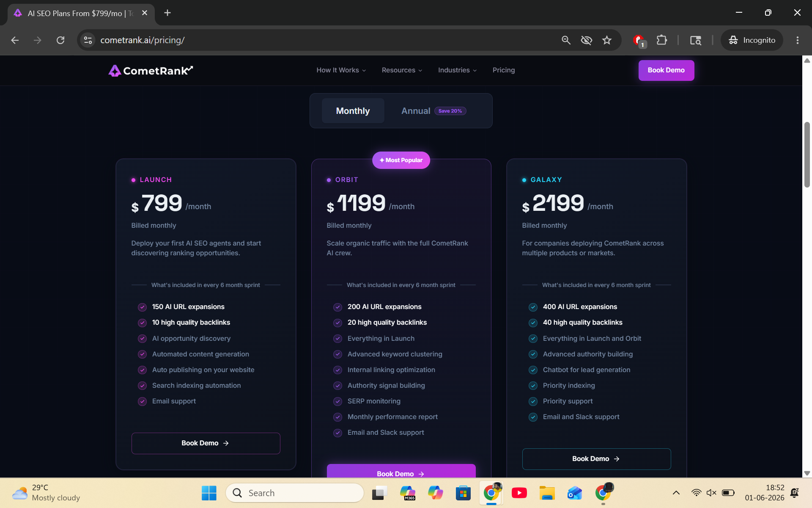Focus the address bar URL field
This screenshot has width=812, height=508.
pyautogui.click(x=326, y=40)
